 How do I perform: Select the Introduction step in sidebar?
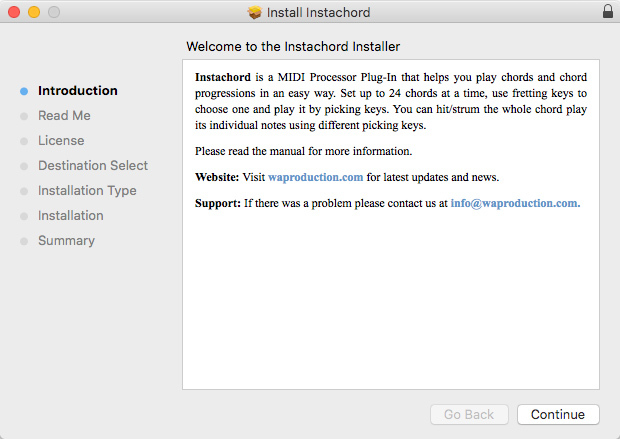77,91
